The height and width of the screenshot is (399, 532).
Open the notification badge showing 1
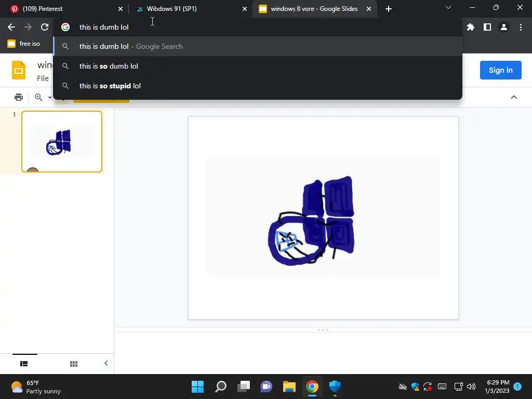[x=517, y=387]
